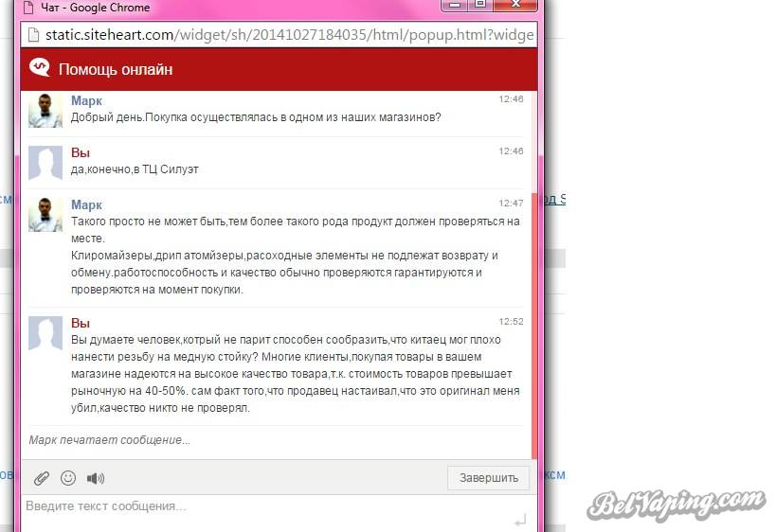The image size is (776, 532).
Task: Toggle the chat sound speaker icon
Action: pyautogui.click(x=95, y=478)
